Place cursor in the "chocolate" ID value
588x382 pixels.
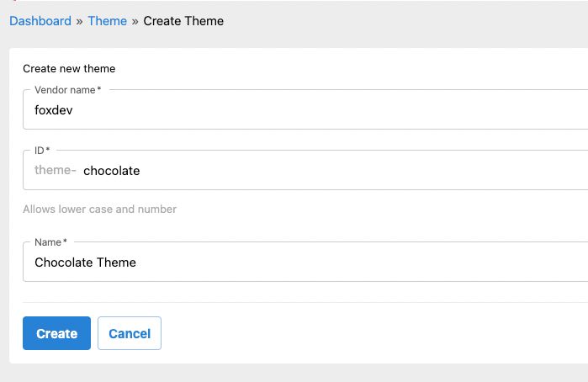[x=111, y=171]
